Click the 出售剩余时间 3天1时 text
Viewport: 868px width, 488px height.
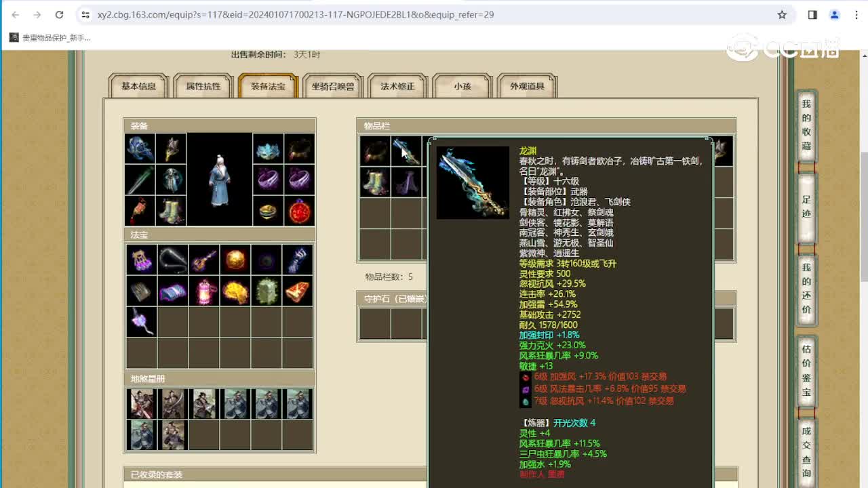(275, 54)
